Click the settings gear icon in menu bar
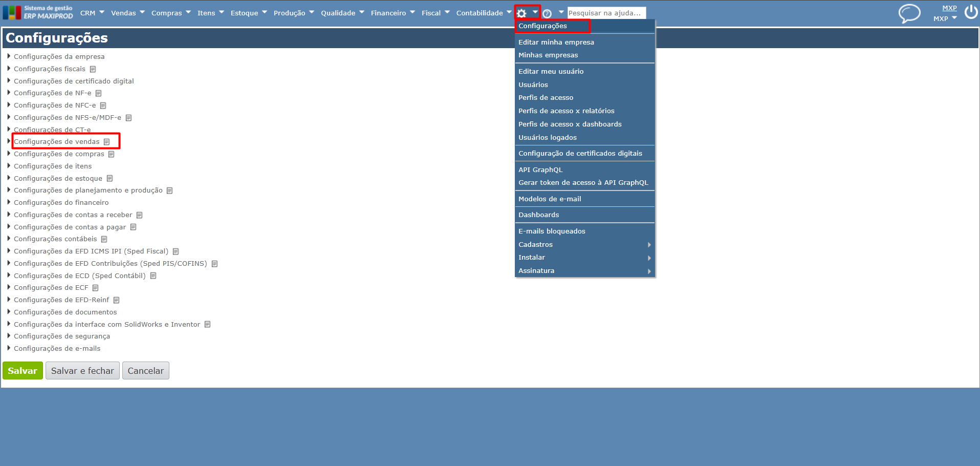Viewport: 980px width, 466px height. (x=521, y=13)
